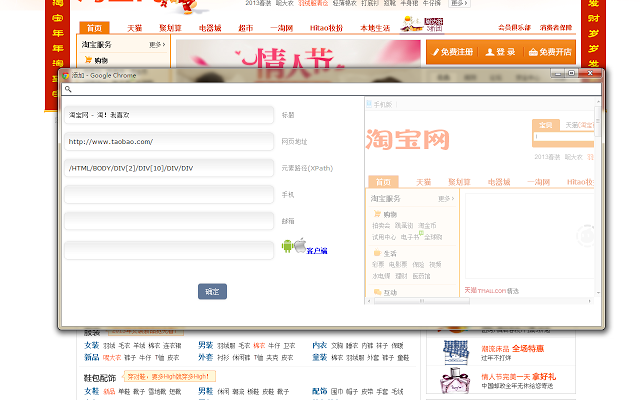Open the 天猫 tab in the background nav bar
640x400 pixels.
click(135, 28)
